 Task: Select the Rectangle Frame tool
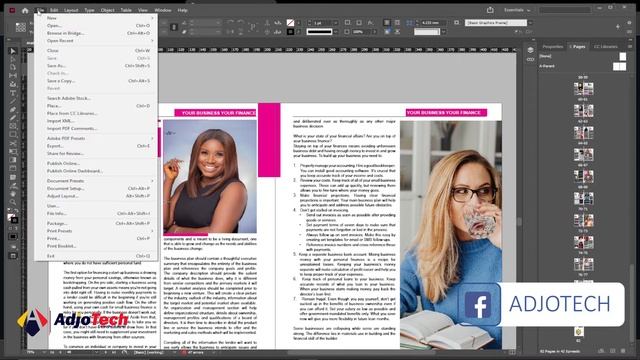(13, 126)
